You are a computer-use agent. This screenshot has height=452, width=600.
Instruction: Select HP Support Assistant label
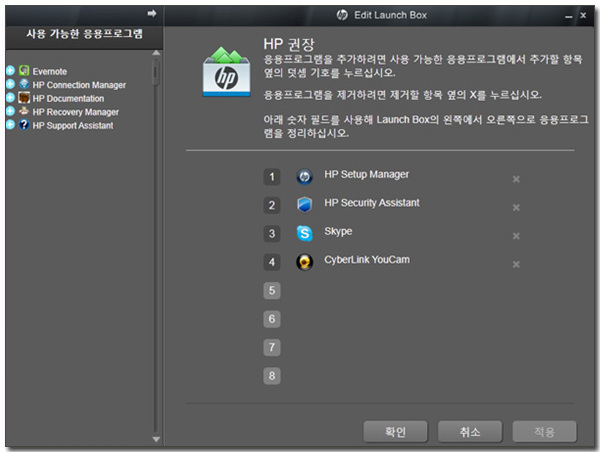73,126
